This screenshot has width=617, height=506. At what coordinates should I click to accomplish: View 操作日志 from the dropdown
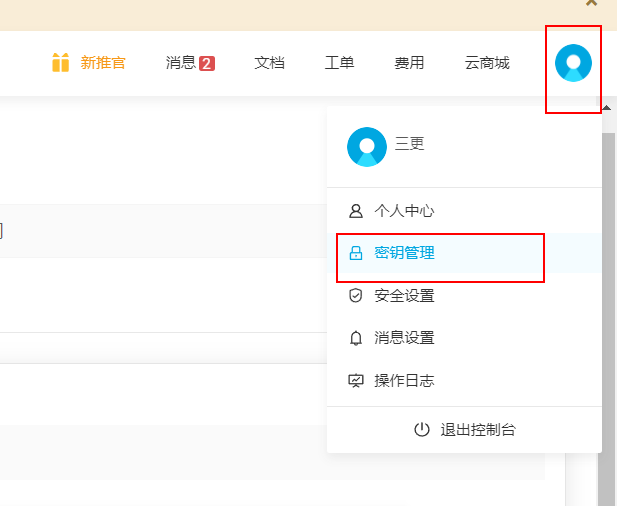404,380
